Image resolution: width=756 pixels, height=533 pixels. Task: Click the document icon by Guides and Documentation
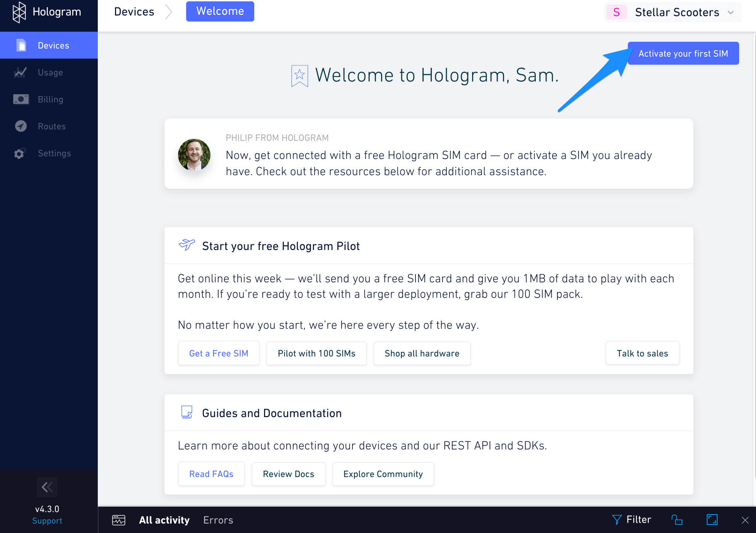[x=187, y=412]
